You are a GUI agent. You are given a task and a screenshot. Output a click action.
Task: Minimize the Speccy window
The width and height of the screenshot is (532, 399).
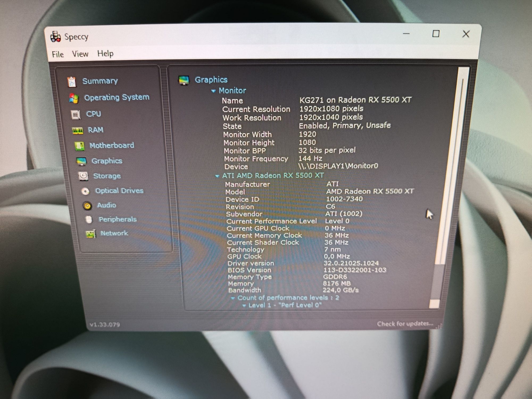pyautogui.click(x=406, y=34)
